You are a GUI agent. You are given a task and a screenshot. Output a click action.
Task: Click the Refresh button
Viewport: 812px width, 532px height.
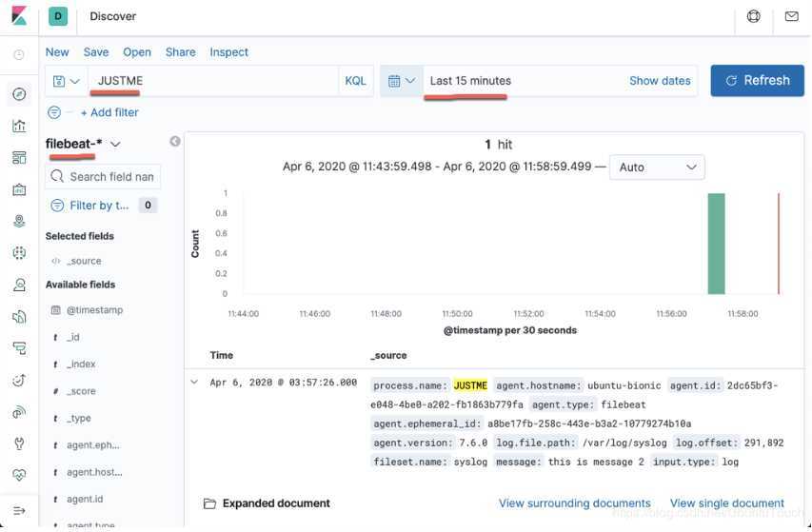[x=757, y=81]
